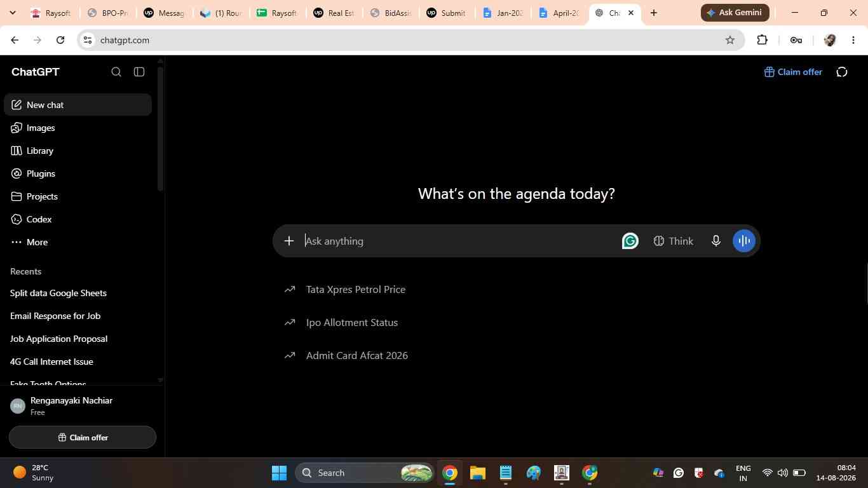Click the Claim offer button in sidebar
The height and width of the screenshot is (488, 868).
[x=83, y=437]
